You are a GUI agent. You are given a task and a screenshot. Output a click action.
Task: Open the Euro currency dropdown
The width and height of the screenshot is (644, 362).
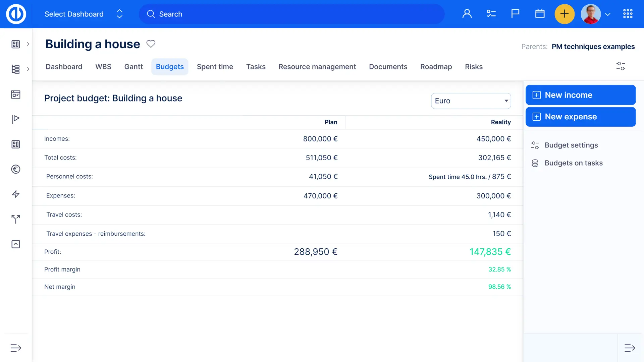click(471, 101)
